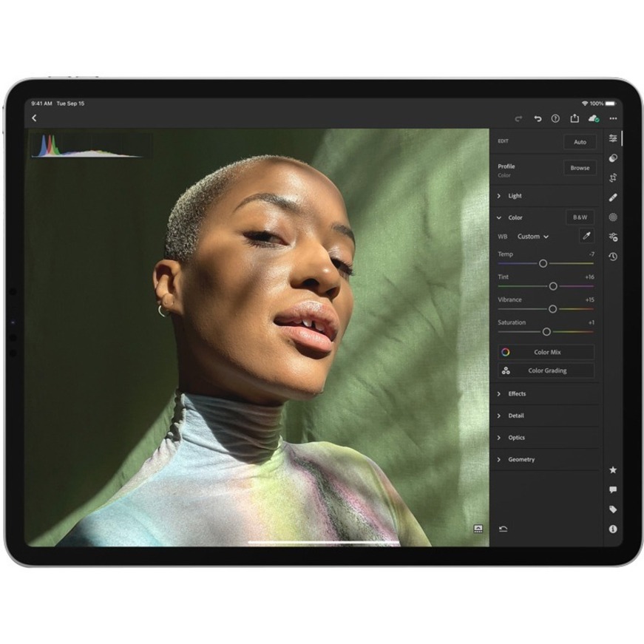Select the Crop and Rotate tool

[x=613, y=177]
